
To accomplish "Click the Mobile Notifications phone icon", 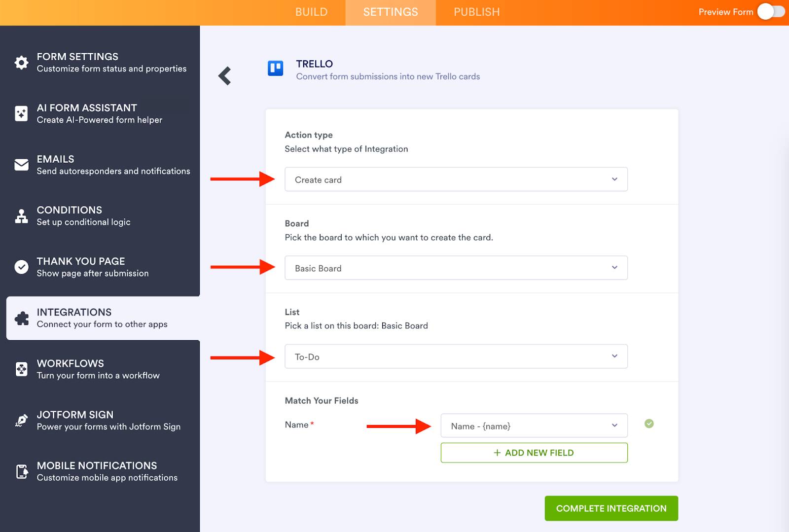I will (22, 472).
